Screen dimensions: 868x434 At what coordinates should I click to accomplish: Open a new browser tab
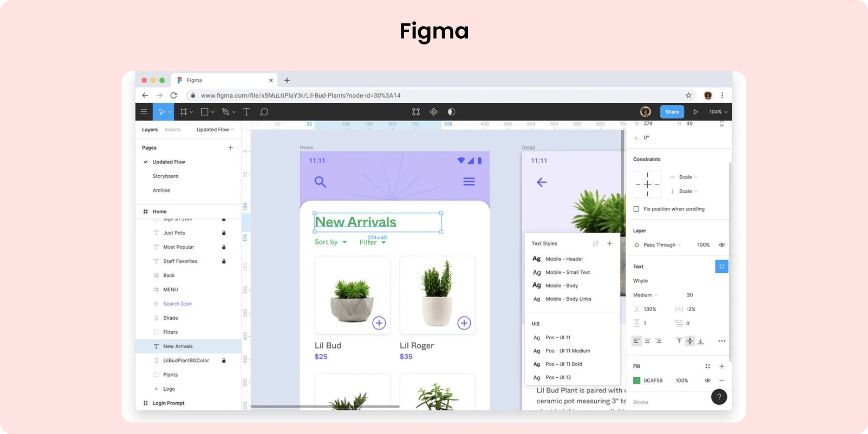point(287,80)
